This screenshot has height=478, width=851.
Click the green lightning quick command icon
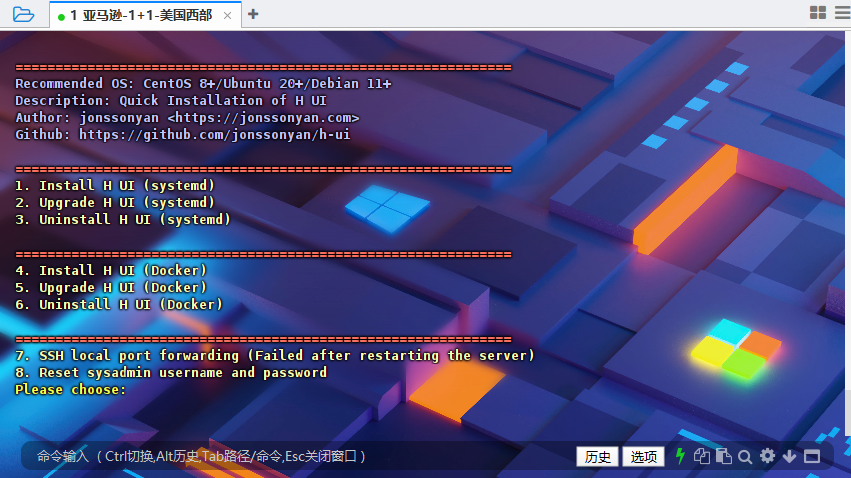(681, 456)
